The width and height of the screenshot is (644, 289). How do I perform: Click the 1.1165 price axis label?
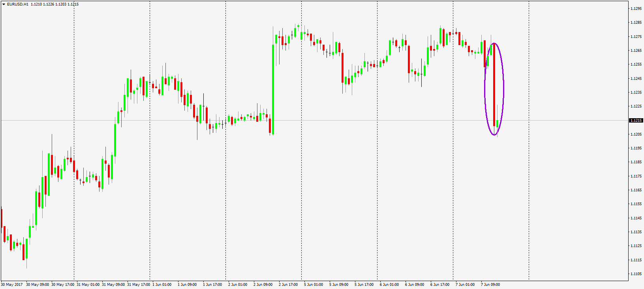(x=636, y=190)
